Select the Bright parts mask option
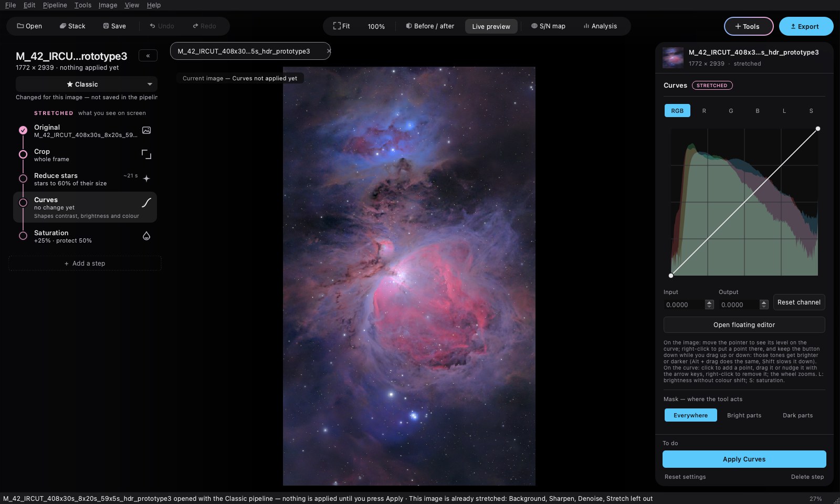 point(744,415)
